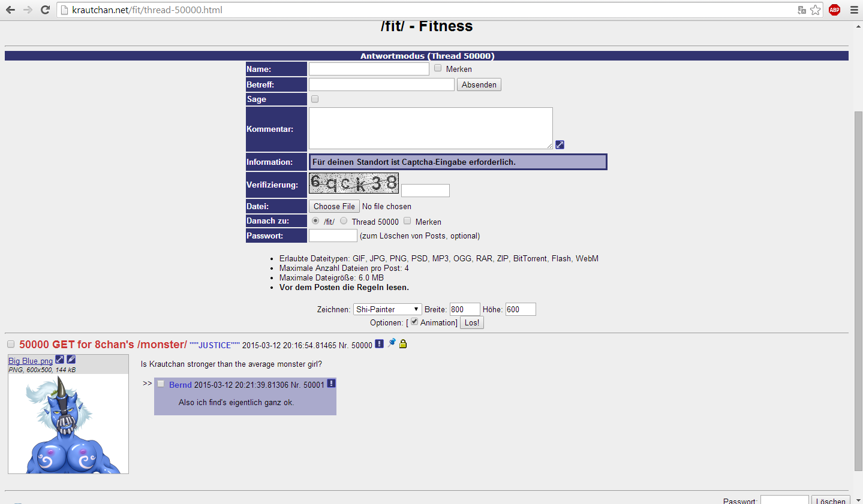The width and height of the screenshot is (863, 504).
Task: Focus the Kommentar text area
Action: 431,128
